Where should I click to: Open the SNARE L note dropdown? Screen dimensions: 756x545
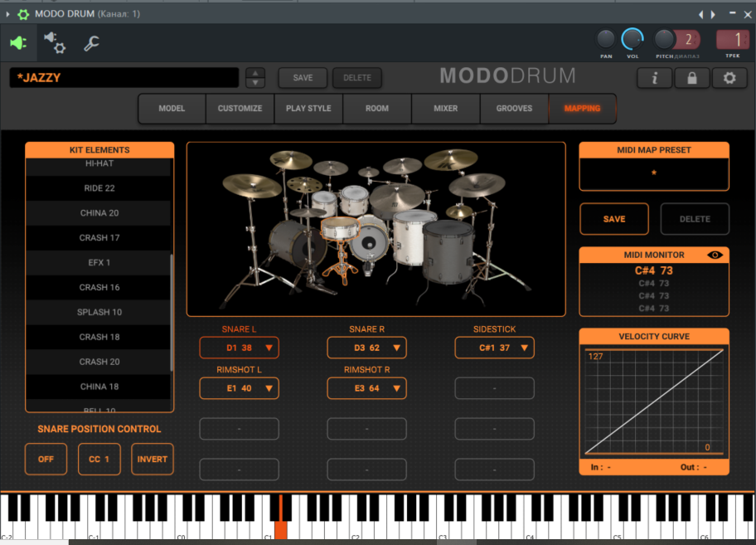pos(239,348)
